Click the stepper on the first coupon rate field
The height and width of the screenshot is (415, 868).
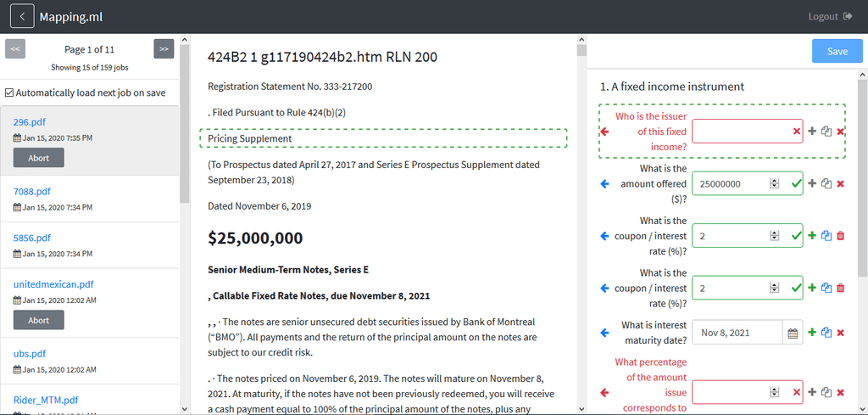tap(774, 236)
